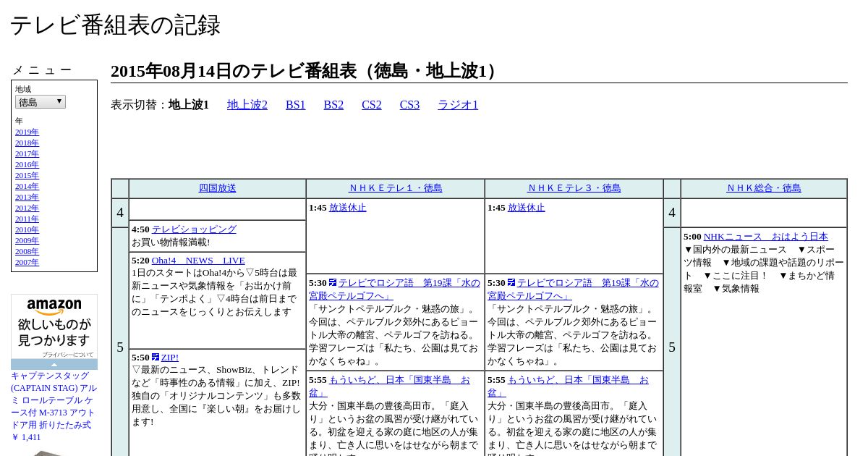Open Eテレ1 テレビでロシア語 第19課 link
Viewport: 868px width, 456px height.
(x=394, y=290)
